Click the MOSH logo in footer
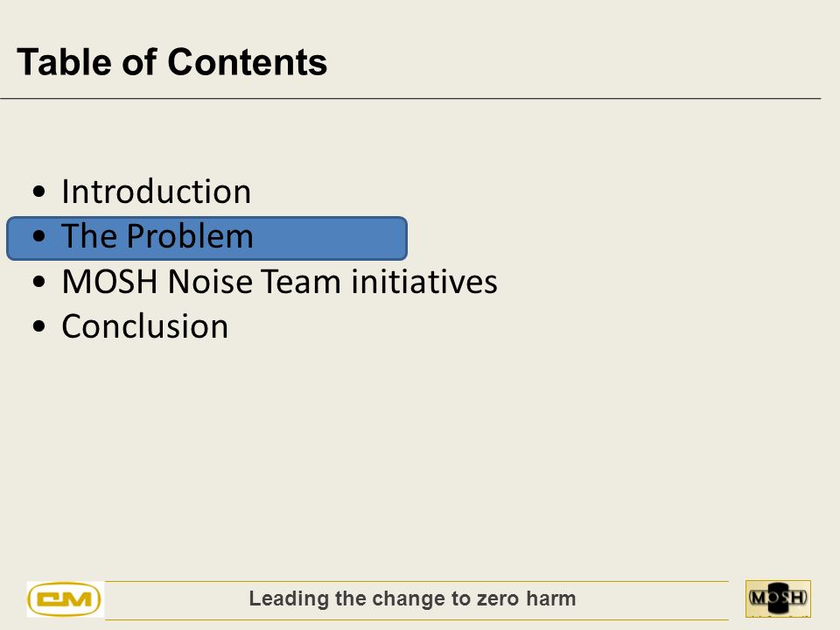 [x=778, y=598]
